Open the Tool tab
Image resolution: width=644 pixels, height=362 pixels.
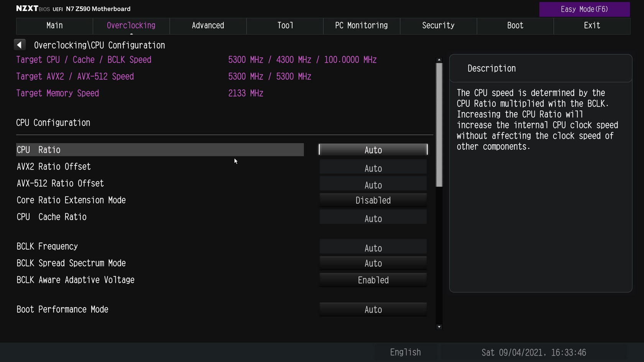tap(285, 26)
